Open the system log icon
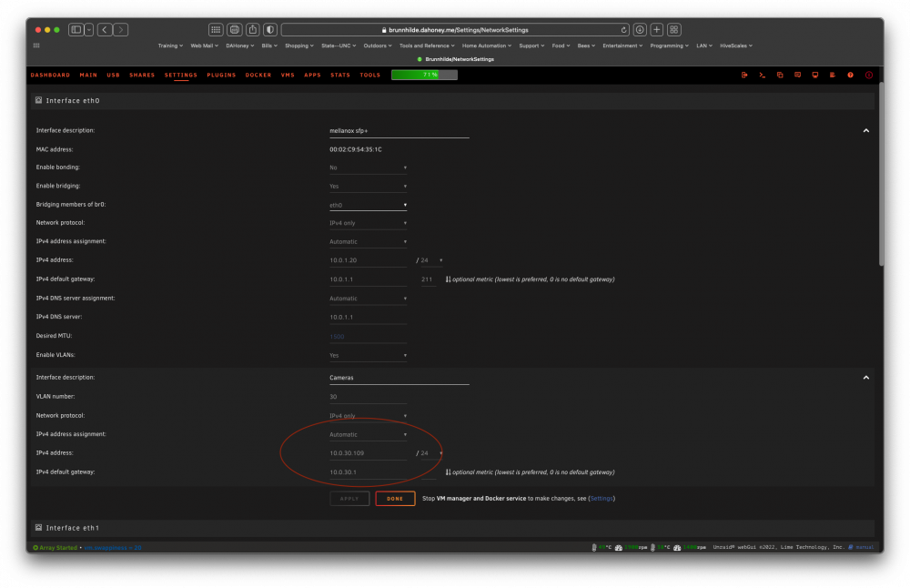Screen dimensions: 910x588 (833, 75)
